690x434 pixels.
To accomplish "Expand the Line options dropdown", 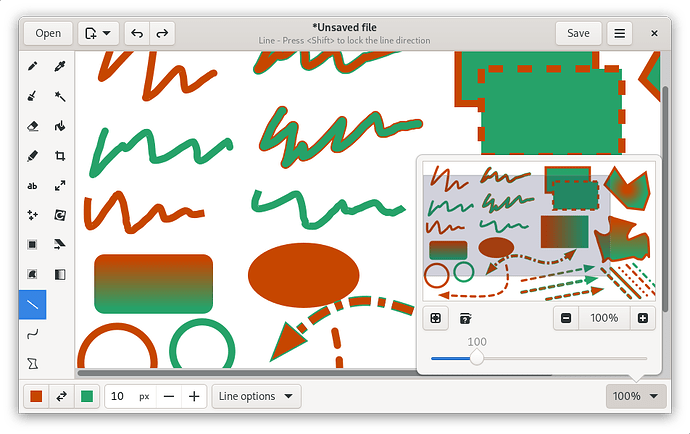I will (x=257, y=396).
